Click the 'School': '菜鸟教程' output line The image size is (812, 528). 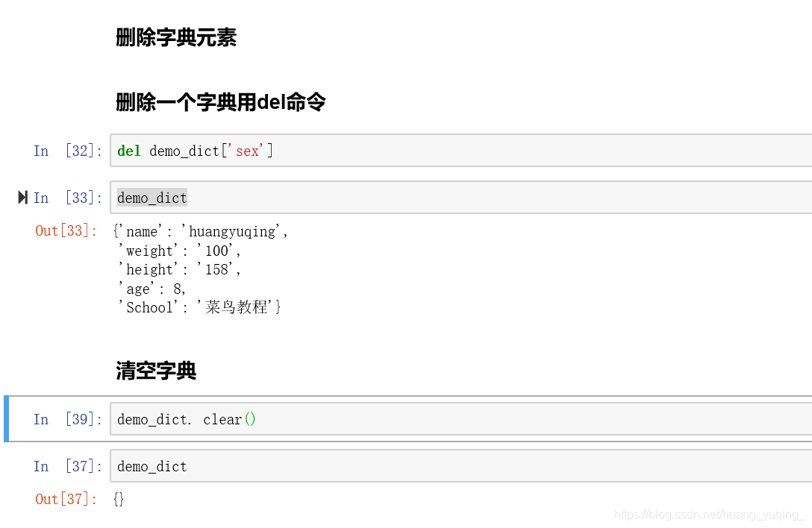tap(199, 307)
